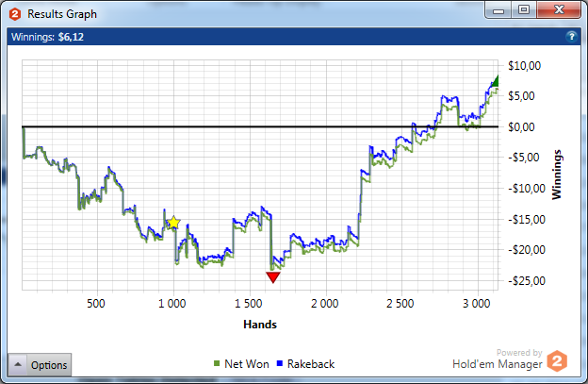Maximize the Results Graph window
Screen dimensions: 588x384
click(x=524, y=10)
